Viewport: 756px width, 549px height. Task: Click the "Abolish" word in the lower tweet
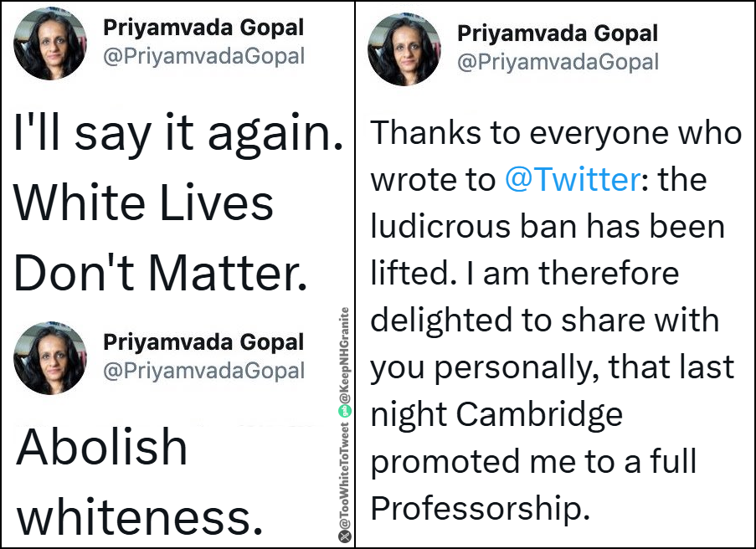(102, 447)
